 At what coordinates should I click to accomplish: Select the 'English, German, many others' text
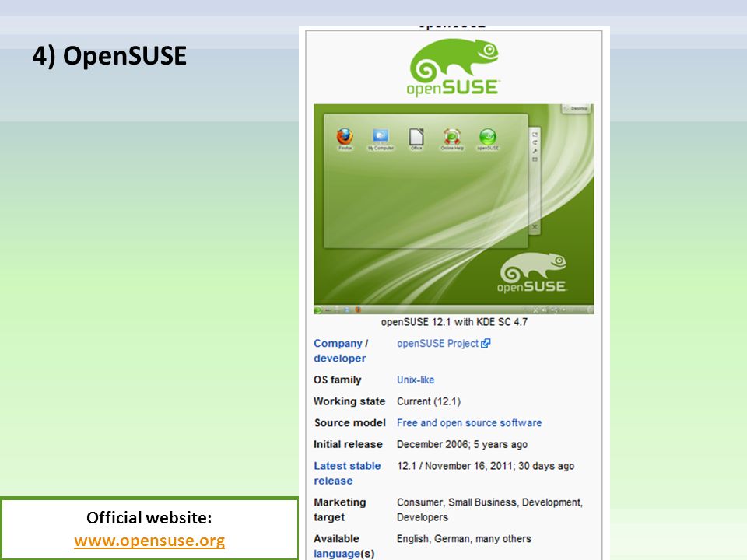click(x=464, y=538)
